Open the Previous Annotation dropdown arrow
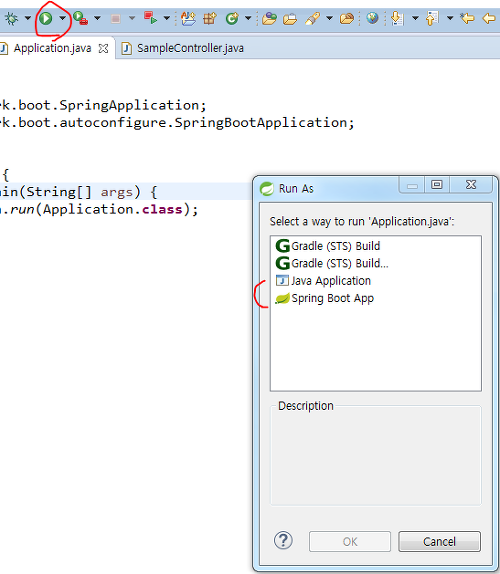The image size is (500, 574). pyautogui.click(x=450, y=18)
